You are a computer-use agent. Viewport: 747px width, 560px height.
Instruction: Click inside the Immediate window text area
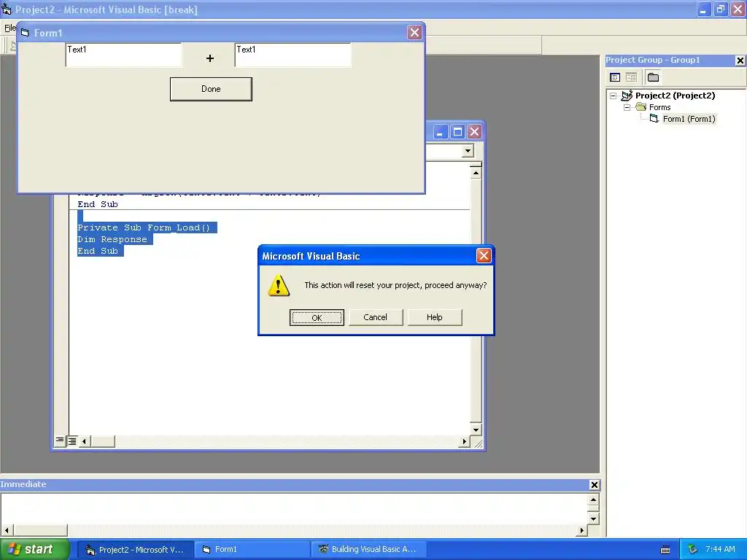tap(294, 508)
